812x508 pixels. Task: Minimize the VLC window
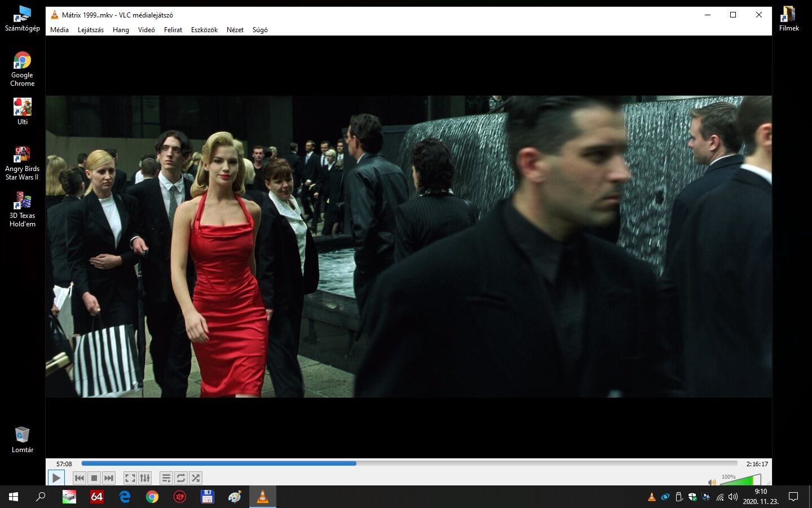pyautogui.click(x=707, y=15)
